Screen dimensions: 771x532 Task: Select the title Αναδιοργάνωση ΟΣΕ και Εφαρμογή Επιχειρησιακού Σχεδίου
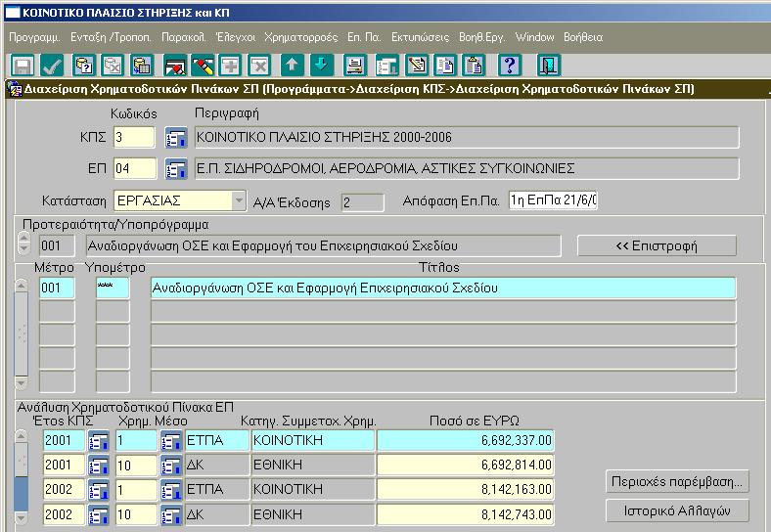point(443,288)
